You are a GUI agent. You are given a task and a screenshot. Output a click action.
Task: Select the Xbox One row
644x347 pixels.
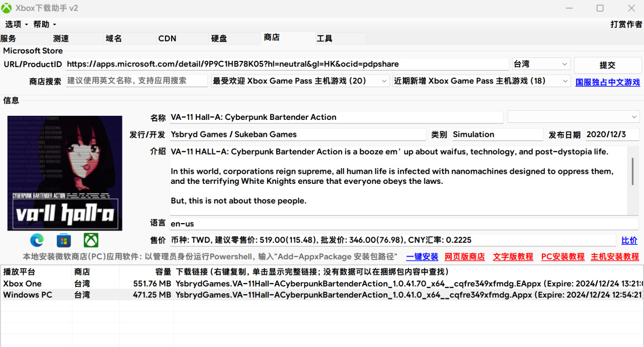322,284
